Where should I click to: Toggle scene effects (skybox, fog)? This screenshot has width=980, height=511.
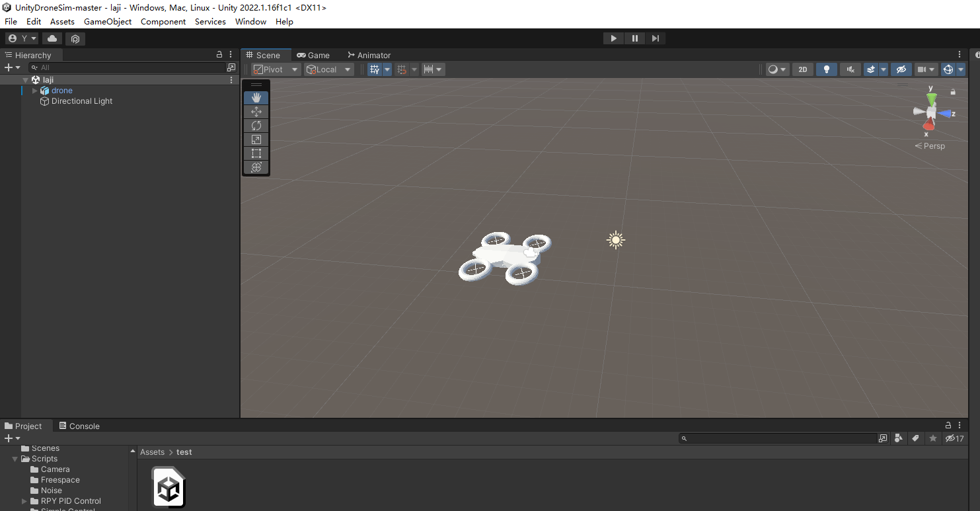point(871,69)
